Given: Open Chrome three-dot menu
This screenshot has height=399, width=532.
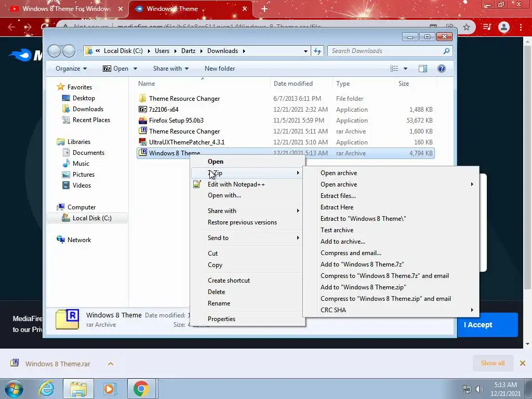Looking at the screenshot, I should tap(521, 27).
